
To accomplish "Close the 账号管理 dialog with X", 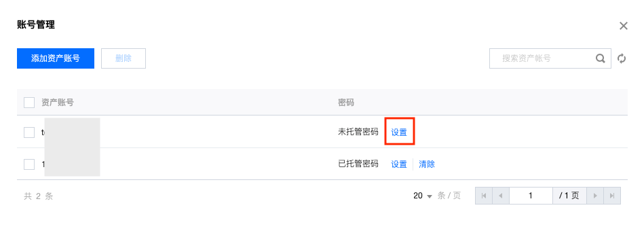I will click(624, 26).
